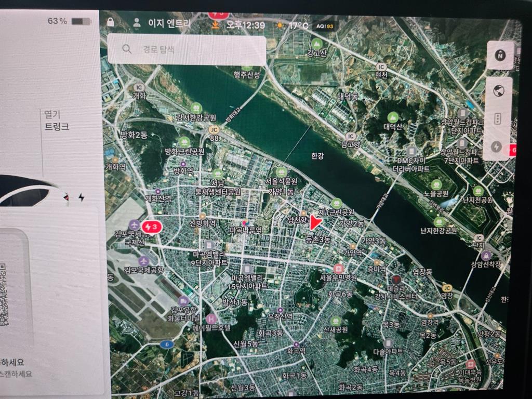Select the 서울부민병원 hospital marker

click(x=338, y=269)
